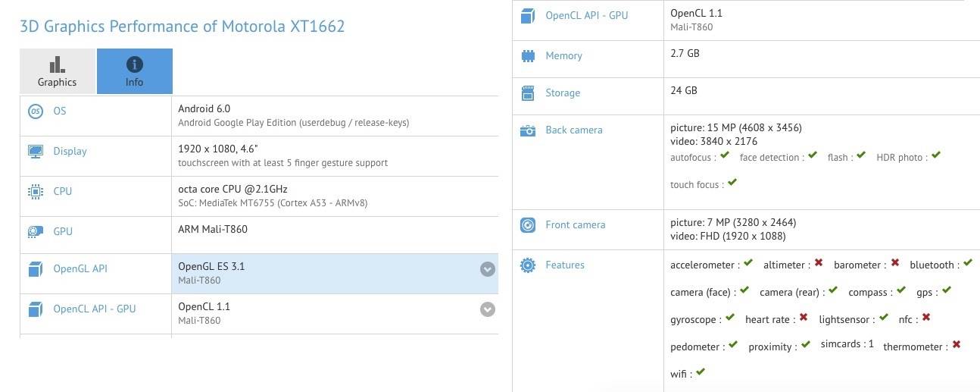
Task: Click the Memory label
Action: [563, 56]
